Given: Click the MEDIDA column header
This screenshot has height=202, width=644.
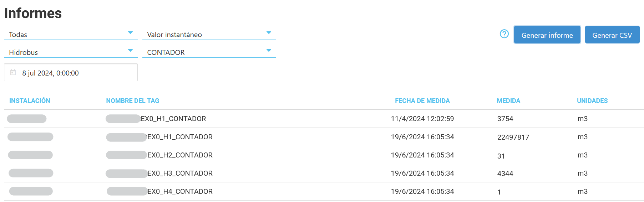Looking at the screenshot, I should click(508, 101).
